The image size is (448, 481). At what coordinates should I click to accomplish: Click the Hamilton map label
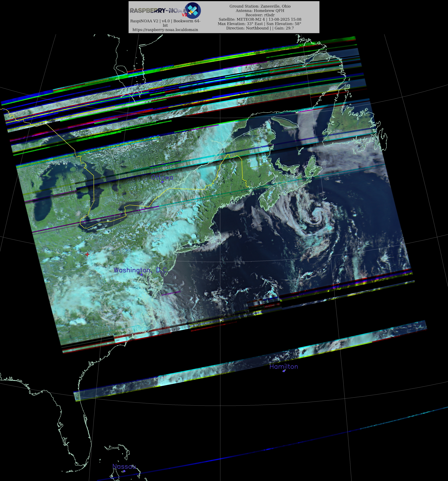[x=284, y=367]
